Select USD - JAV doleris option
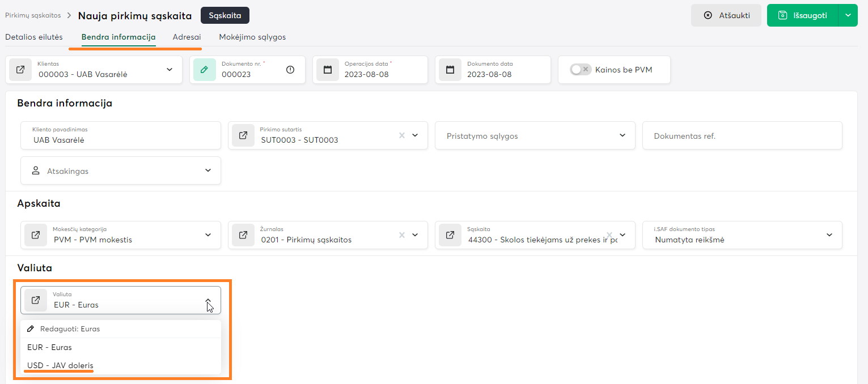Viewport: 868px width, 384px height. point(60,365)
